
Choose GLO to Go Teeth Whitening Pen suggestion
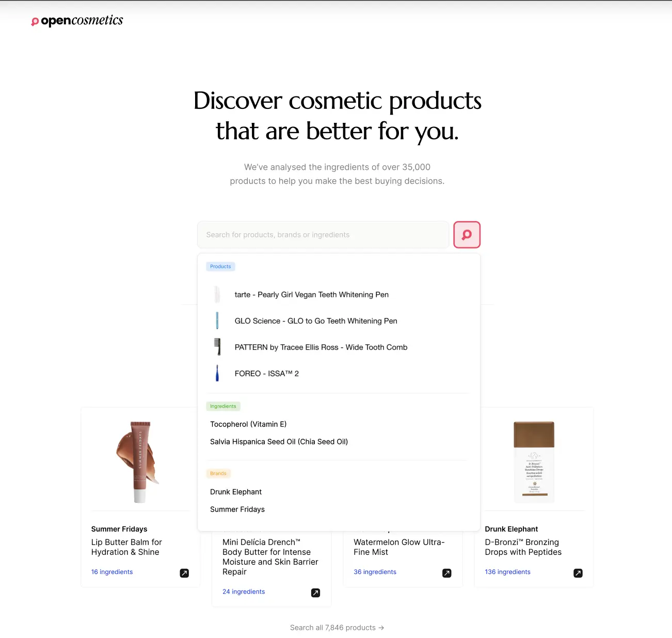316,321
